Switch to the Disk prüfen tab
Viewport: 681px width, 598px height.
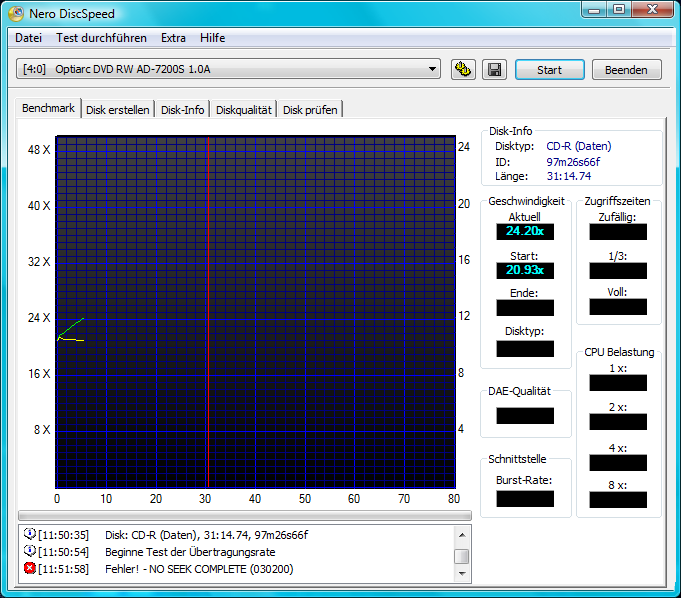pyautogui.click(x=310, y=110)
